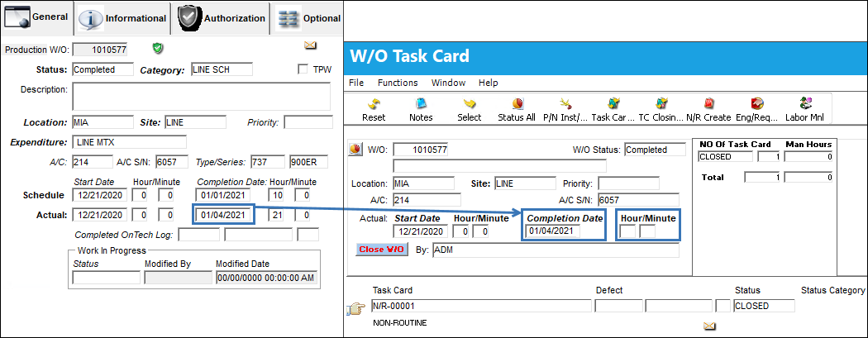Click into the Description text box
868x338 pixels.
[x=202, y=96]
